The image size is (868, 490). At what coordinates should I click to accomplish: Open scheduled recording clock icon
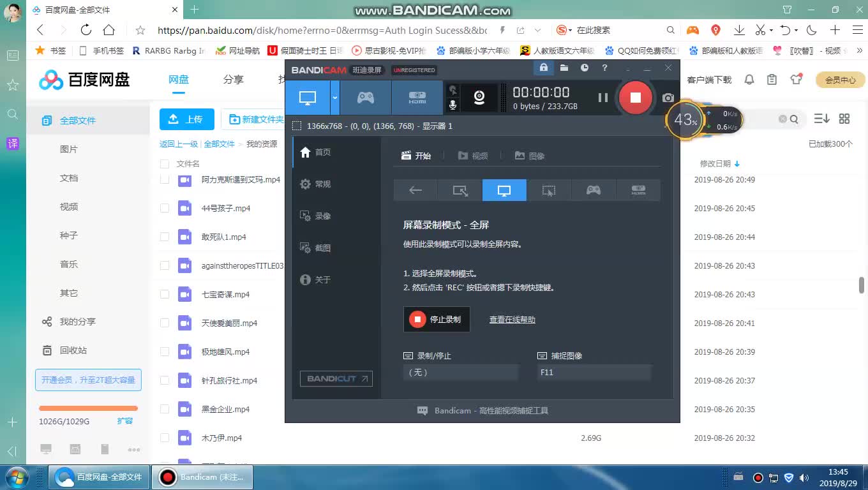[x=585, y=68]
